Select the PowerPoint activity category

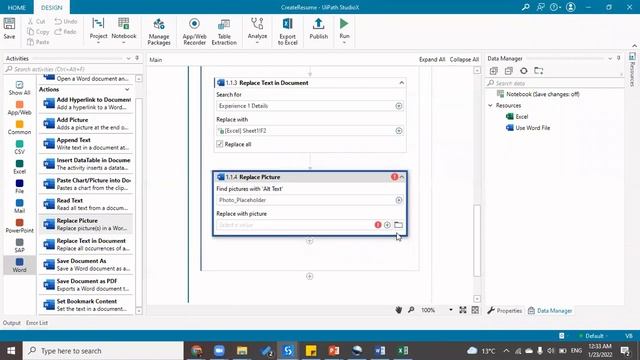point(19,226)
